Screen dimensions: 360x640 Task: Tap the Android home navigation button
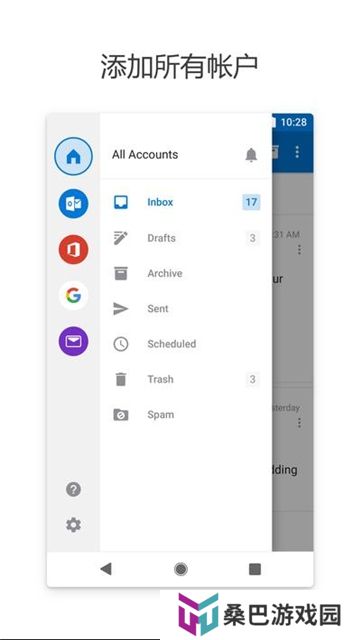pyautogui.click(x=180, y=569)
